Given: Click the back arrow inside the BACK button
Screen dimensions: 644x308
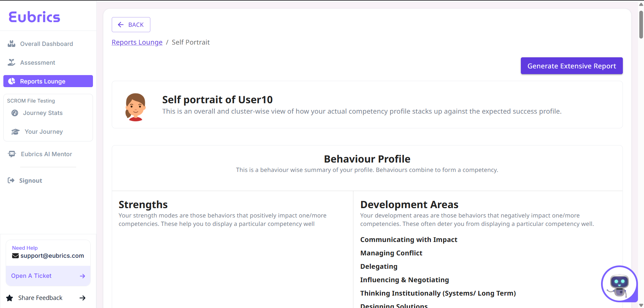Looking at the screenshot, I should [121, 24].
